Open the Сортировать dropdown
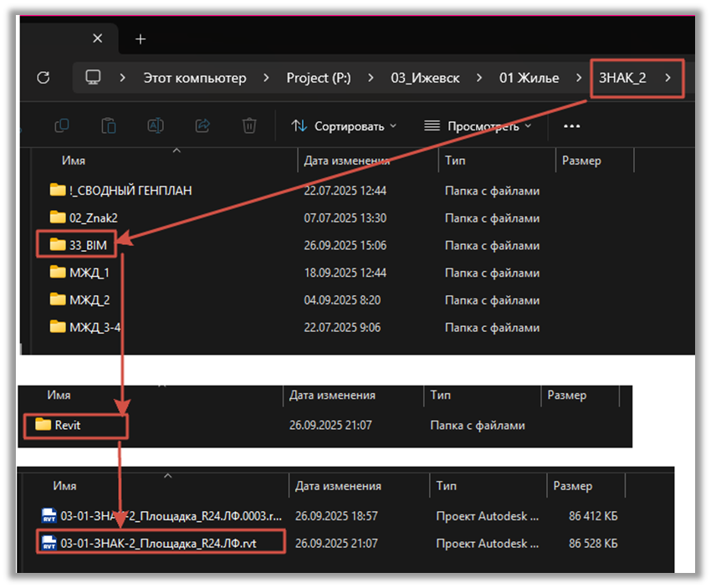Image resolution: width=711 pixels, height=588 pixels. pos(344,126)
